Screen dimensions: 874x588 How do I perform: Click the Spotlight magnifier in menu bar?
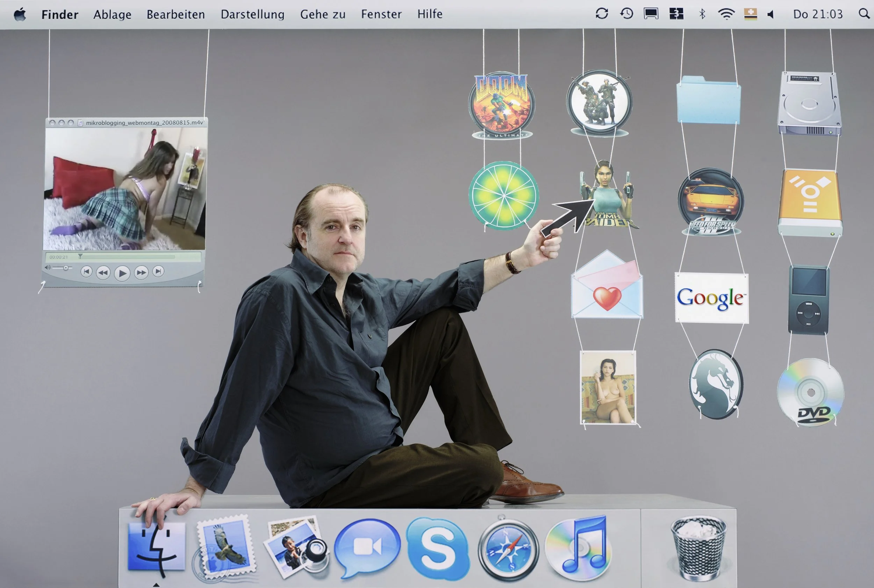coord(864,14)
